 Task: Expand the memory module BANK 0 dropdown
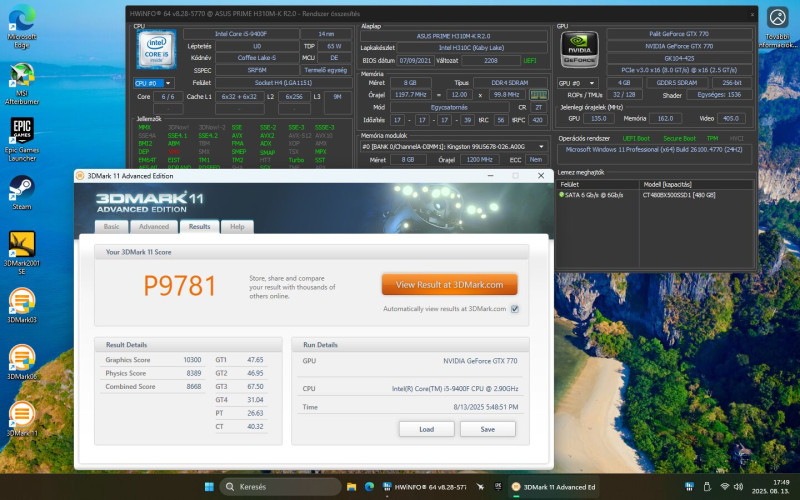click(453, 147)
